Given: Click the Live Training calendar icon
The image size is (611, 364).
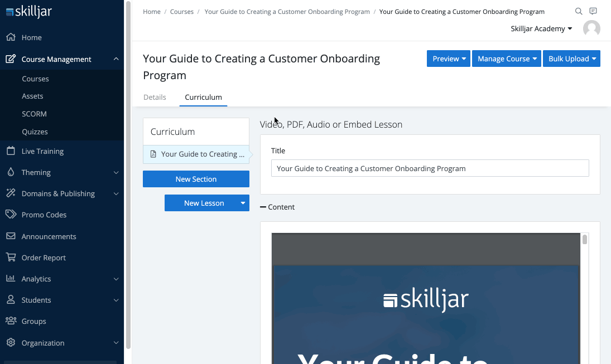Looking at the screenshot, I should point(11,151).
